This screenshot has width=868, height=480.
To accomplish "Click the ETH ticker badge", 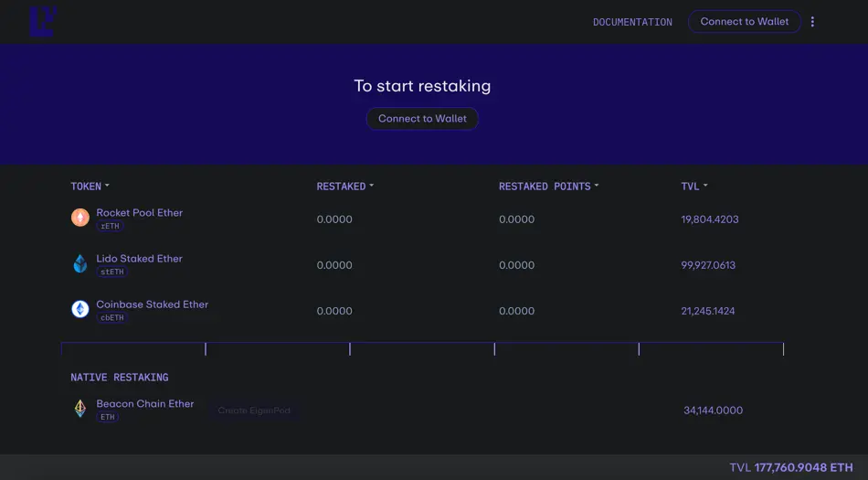I will pos(108,417).
